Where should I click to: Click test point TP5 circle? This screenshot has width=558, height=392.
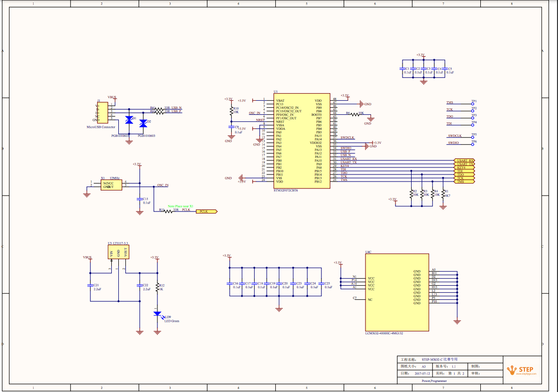click(x=473, y=137)
